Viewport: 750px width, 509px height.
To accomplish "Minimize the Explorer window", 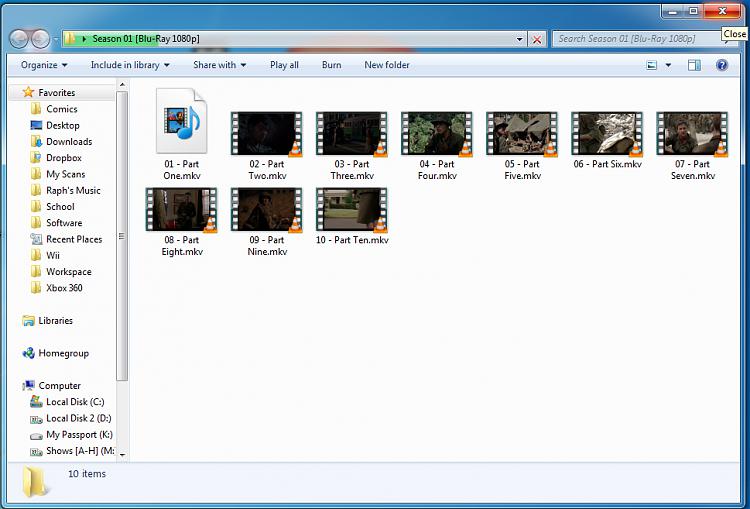I will (673, 11).
